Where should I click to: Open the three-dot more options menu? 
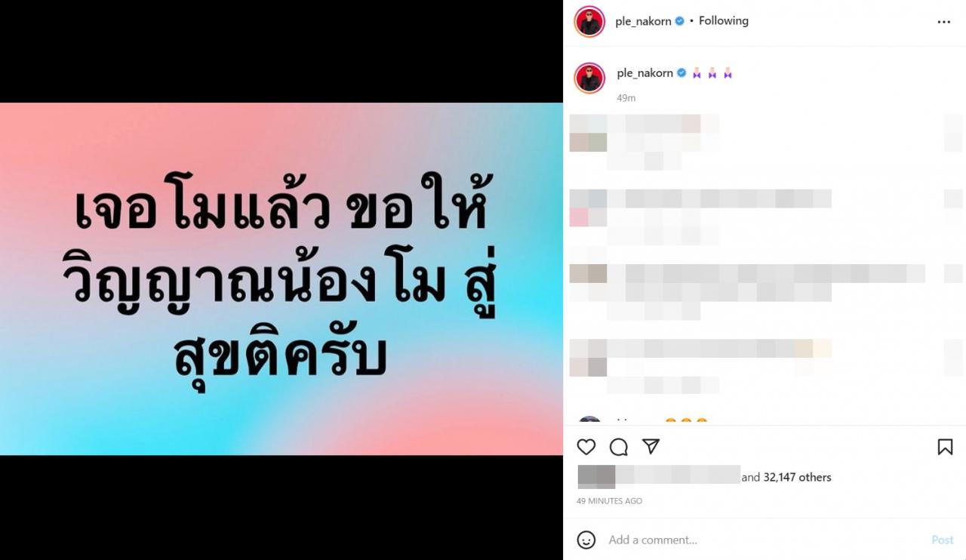944,22
